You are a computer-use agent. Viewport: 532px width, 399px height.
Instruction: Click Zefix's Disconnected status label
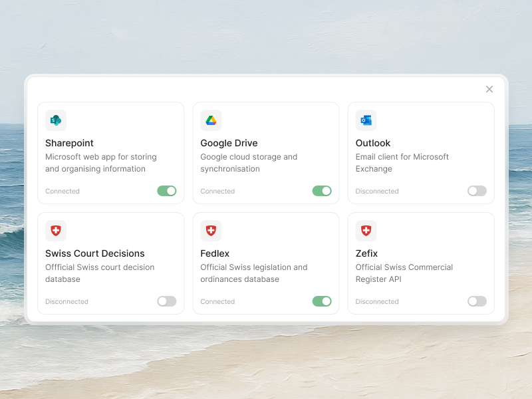coord(377,301)
